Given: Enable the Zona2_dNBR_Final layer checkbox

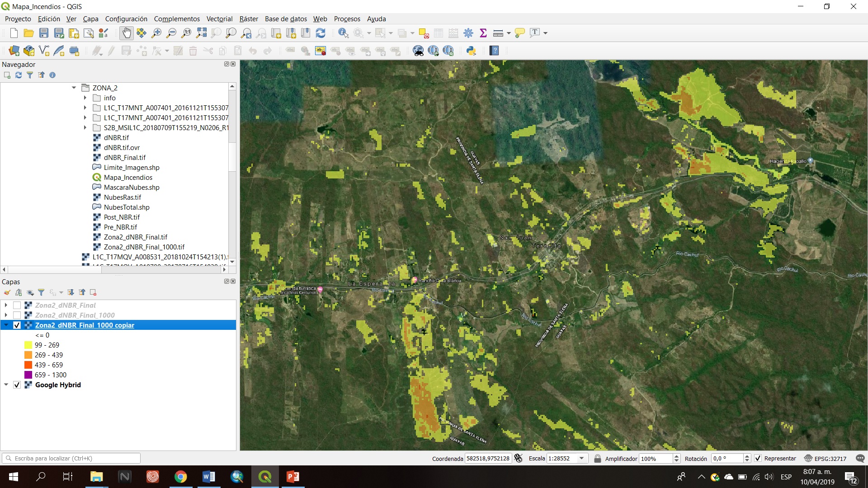Looking at the screenshot, I should point(17,305).
